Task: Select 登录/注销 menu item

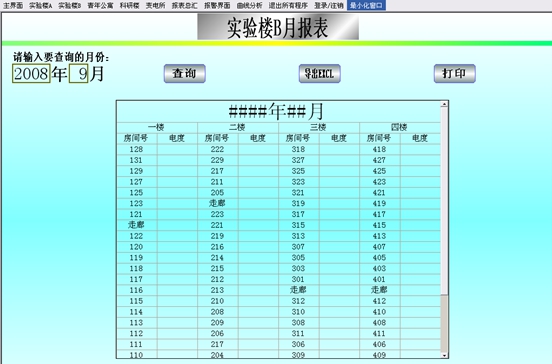Action: [329, 5]
